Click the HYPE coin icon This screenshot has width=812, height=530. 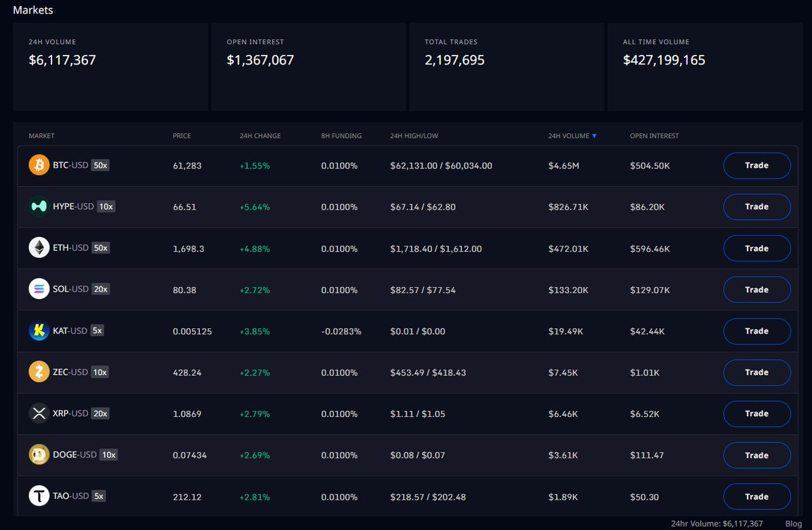click(x=39, y=206)
